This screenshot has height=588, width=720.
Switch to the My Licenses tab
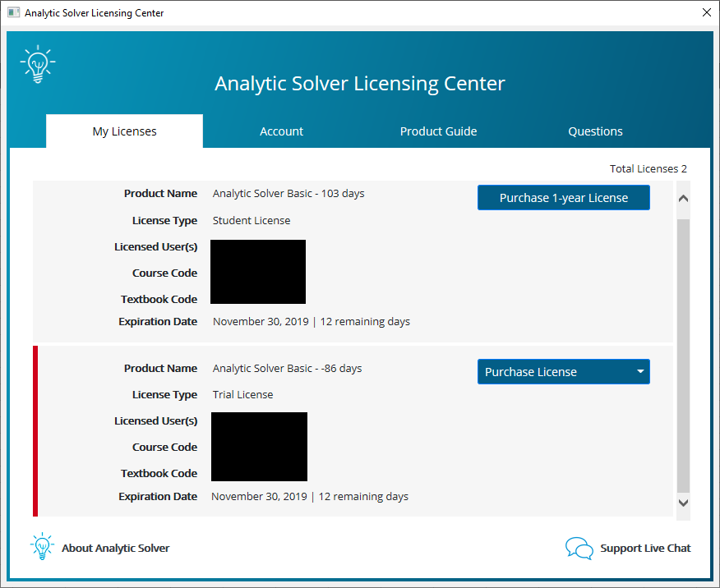[x=124, y=131]
